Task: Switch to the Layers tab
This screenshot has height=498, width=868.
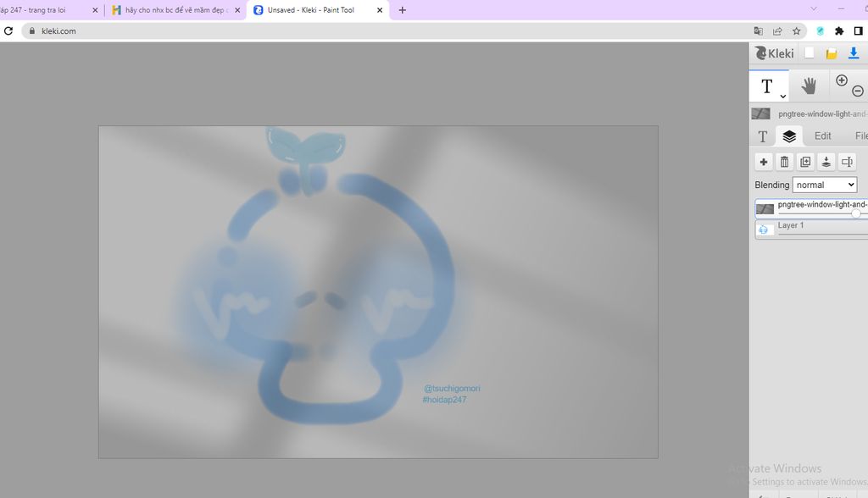Action: click(x=789, y=136)
